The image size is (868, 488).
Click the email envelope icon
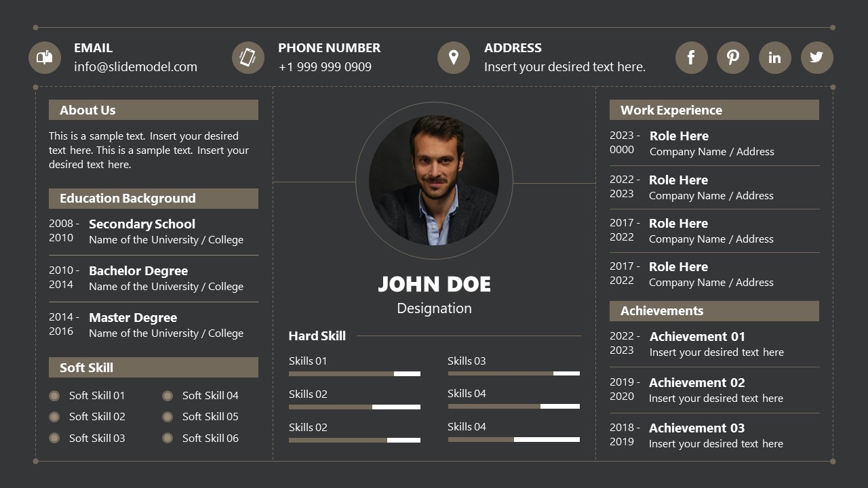pos(44,58)
